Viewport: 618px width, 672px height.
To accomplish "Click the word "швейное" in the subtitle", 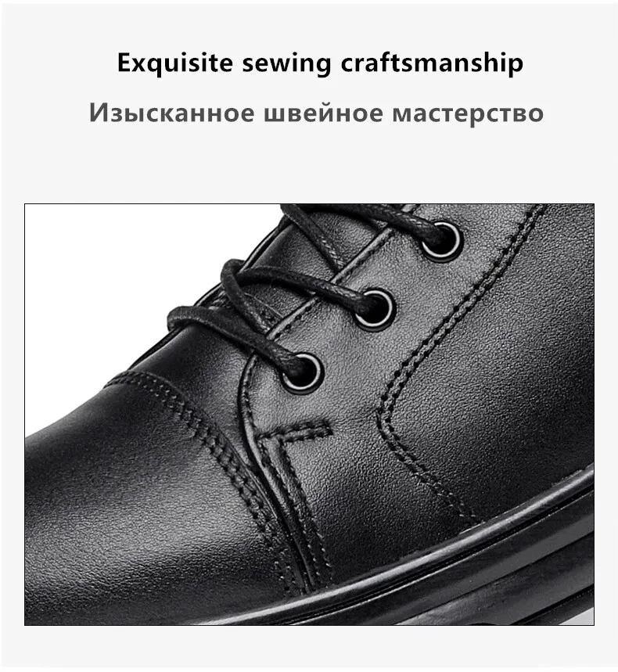I will pos(323,113).
